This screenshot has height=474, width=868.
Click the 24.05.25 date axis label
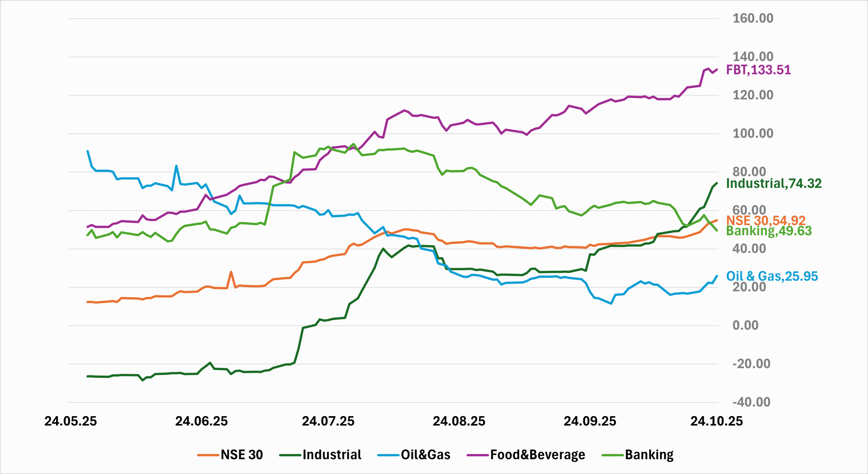tap(71, 421)
